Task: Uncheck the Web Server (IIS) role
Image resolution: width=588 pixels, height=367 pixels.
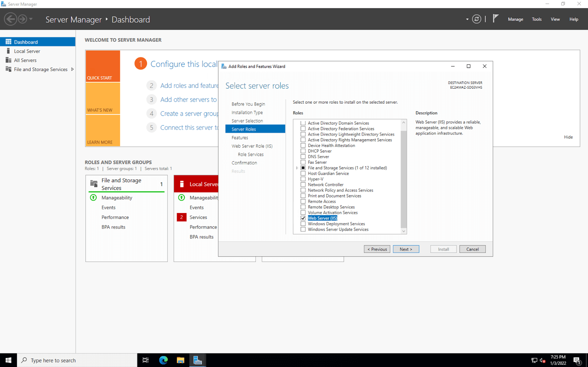Action: (x=303, y=218)
